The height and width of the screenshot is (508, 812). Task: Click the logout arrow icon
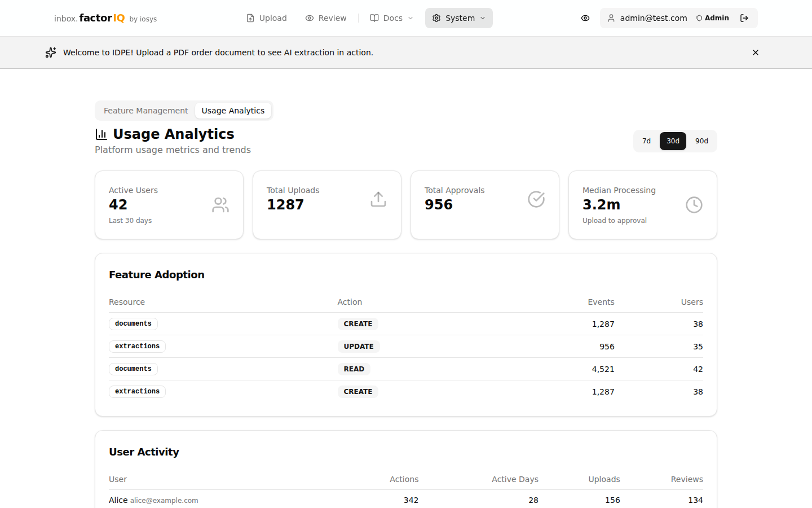tap(744, 18)
